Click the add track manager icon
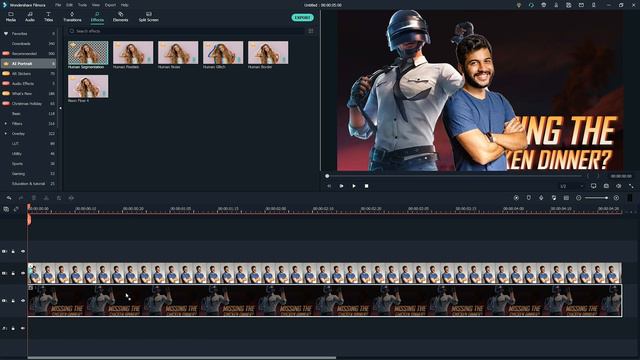 point(6,209)
